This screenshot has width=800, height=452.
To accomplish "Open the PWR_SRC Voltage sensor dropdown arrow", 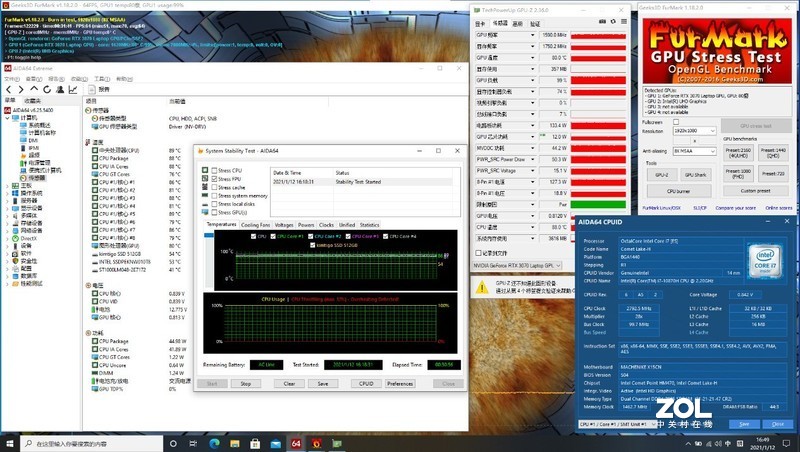I will (533, 171).
